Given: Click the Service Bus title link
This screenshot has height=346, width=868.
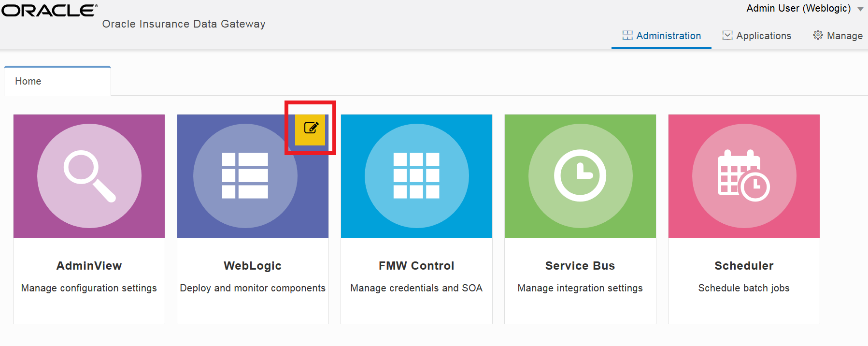Looking at the screenshot, I should click(x=580, y=266).
